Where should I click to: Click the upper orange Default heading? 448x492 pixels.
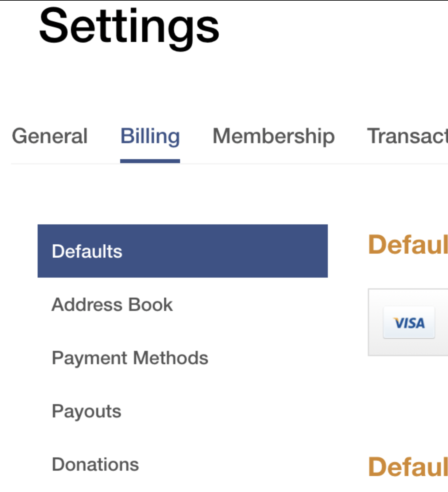click(x=408, y=245)
